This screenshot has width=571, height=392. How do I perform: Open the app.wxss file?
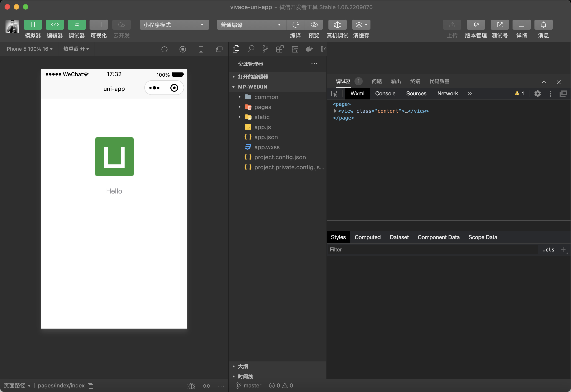click(x=277, y=147)
